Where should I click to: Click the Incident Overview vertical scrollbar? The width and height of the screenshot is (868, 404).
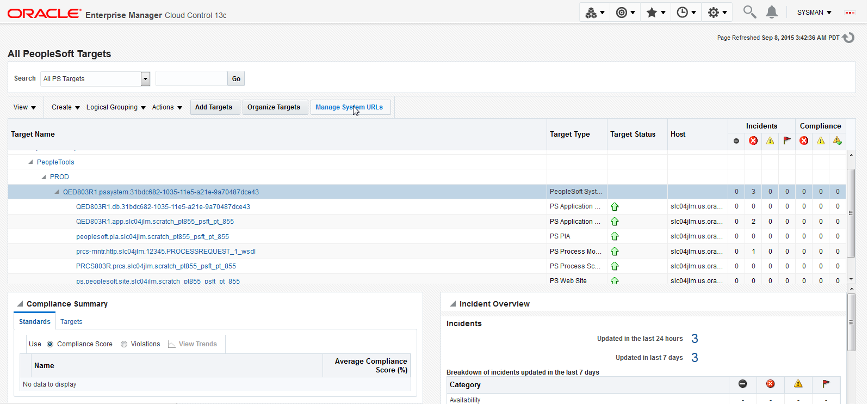pyautogui.click(x=851, y=322)
